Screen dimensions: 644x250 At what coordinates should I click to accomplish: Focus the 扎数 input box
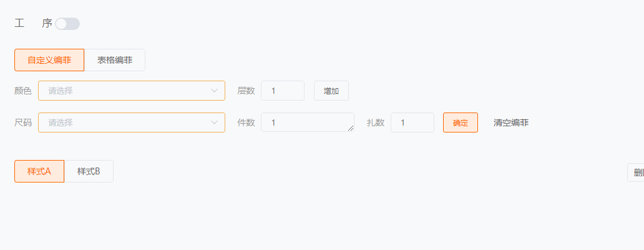(412, 122)
